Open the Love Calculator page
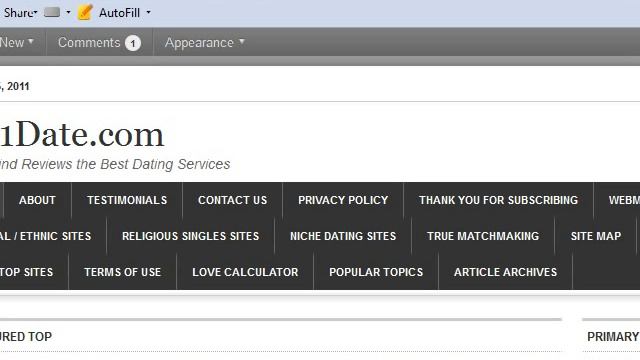The height and width of the screenshot is (360, 640). (x=245, y=272)
